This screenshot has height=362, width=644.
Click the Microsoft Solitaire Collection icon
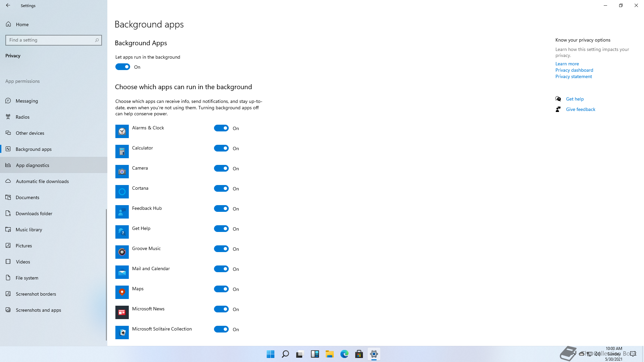pos(122,333)
